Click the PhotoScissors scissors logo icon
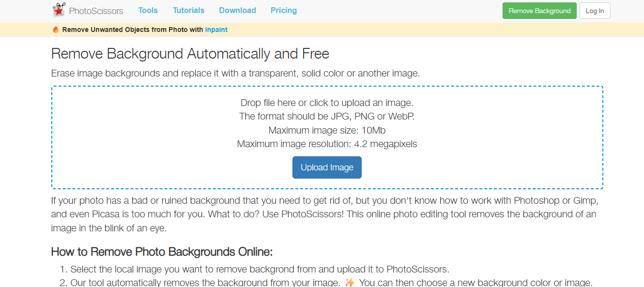Viewport: 644px width, 287px height. tap(58, 10)
